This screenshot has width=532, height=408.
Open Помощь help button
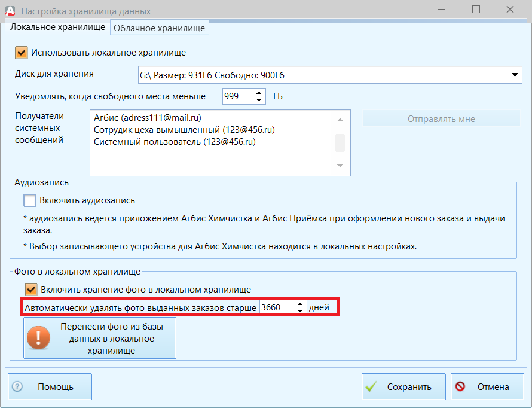tap(50, 386)
